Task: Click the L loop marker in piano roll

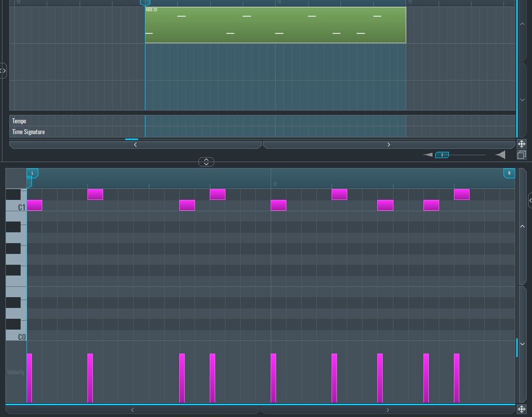Action: (x=32, y=173)
